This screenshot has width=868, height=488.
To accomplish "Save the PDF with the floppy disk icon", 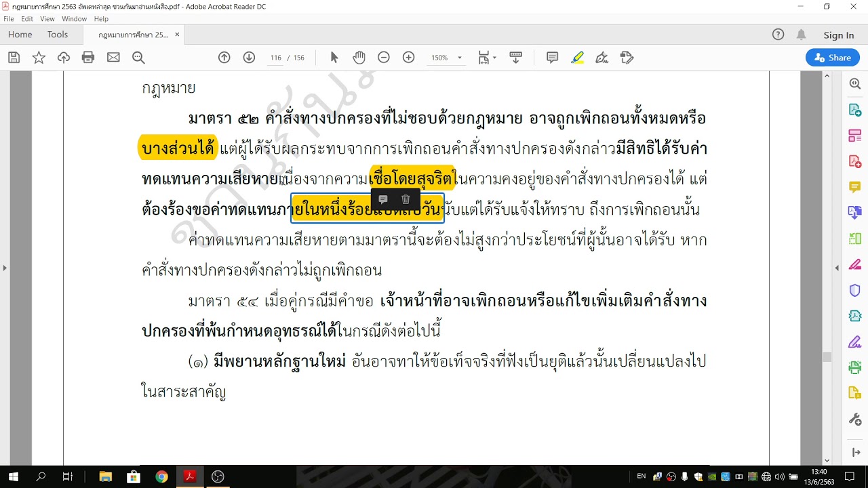I will click(14, 58).
